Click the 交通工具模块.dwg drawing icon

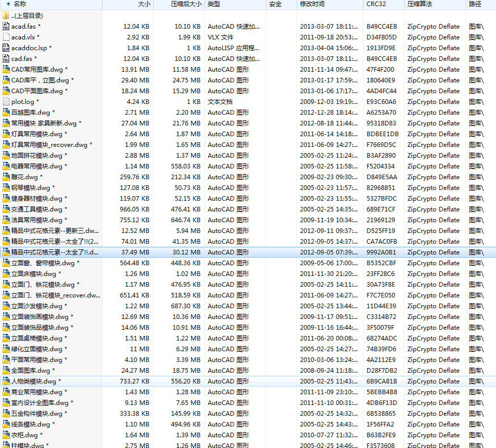click(x=6, y=209)
